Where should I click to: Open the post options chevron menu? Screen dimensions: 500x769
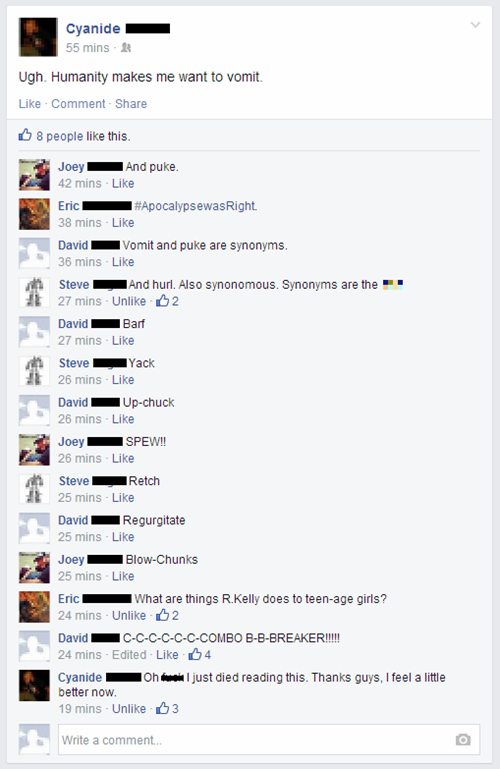pos(475,25)
